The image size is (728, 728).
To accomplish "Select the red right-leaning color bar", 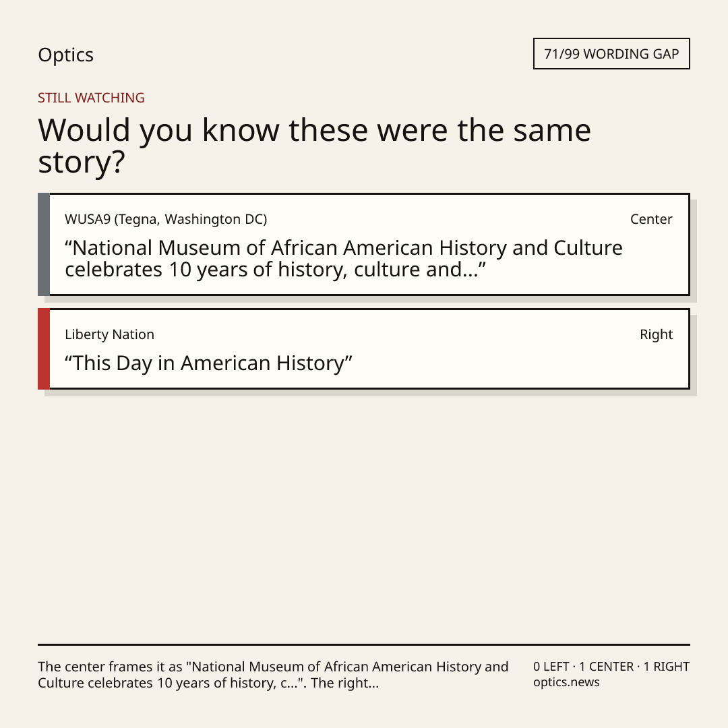I will pos(44,348).
